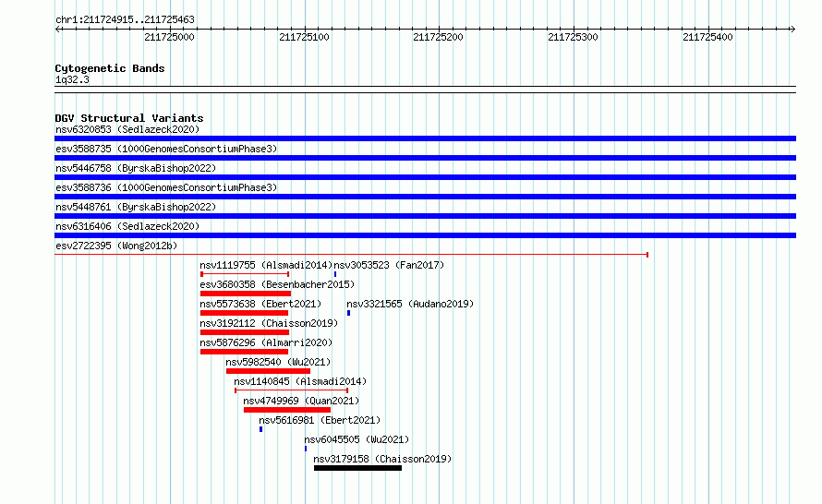Select nsv3053523 (Fan2017) label
The width and height of the screenshot is (822, 504).
389,265
